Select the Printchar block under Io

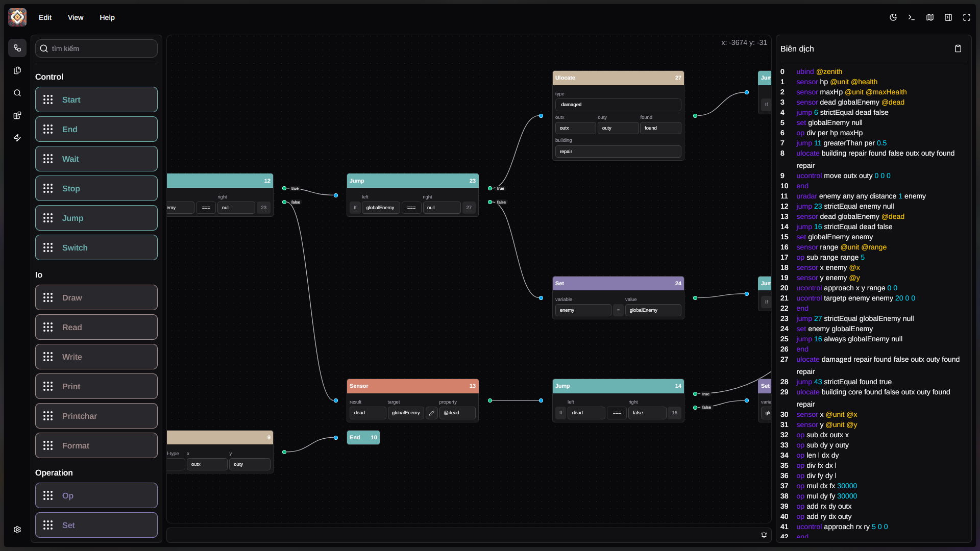pos(96,416)
